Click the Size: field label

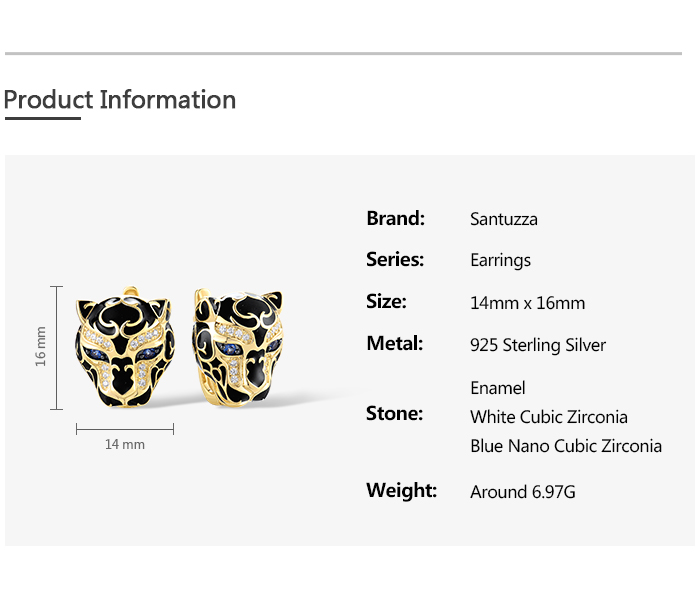tap(386, 302)
